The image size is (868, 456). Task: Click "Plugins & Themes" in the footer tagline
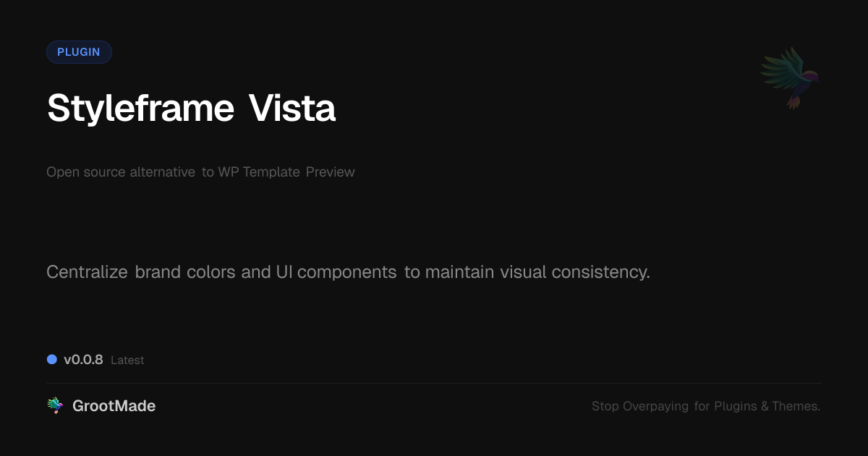click(767, 406)
